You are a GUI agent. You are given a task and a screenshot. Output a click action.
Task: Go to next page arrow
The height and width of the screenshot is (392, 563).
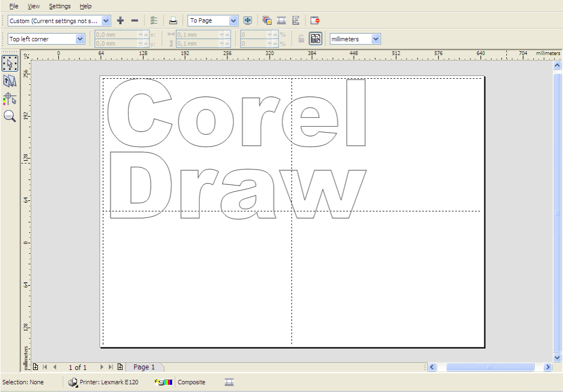pos(102,367)
